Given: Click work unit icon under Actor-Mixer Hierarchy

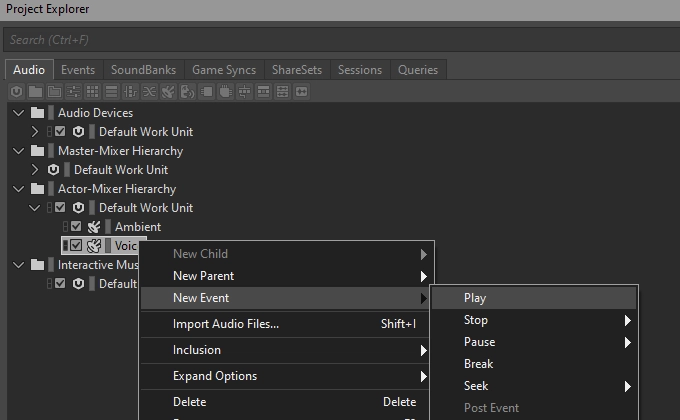Looking at the screenshot, I should [x=78, y=208].
